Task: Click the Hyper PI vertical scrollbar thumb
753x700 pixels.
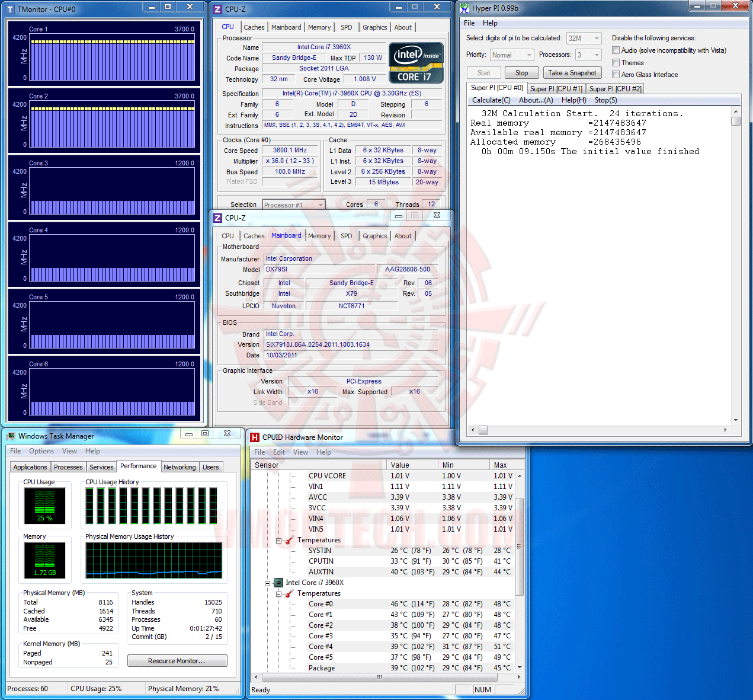Action: tap(736, 121)
